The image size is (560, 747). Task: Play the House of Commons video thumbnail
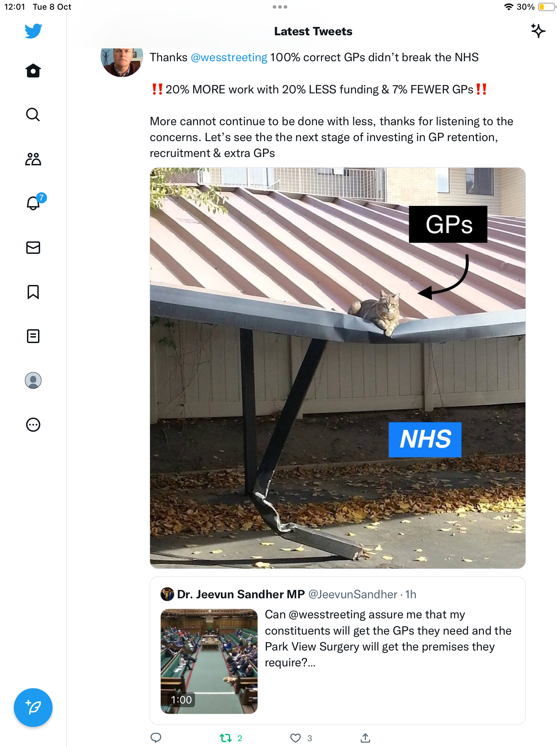click(x=209, y=661)
